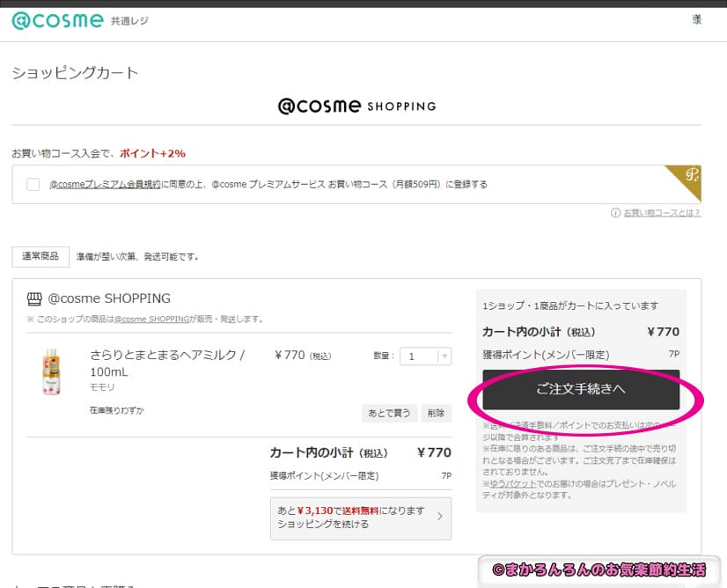
Task: Open the @cosmeプレミアム会員規約 link
Action: tap(105, 185)
